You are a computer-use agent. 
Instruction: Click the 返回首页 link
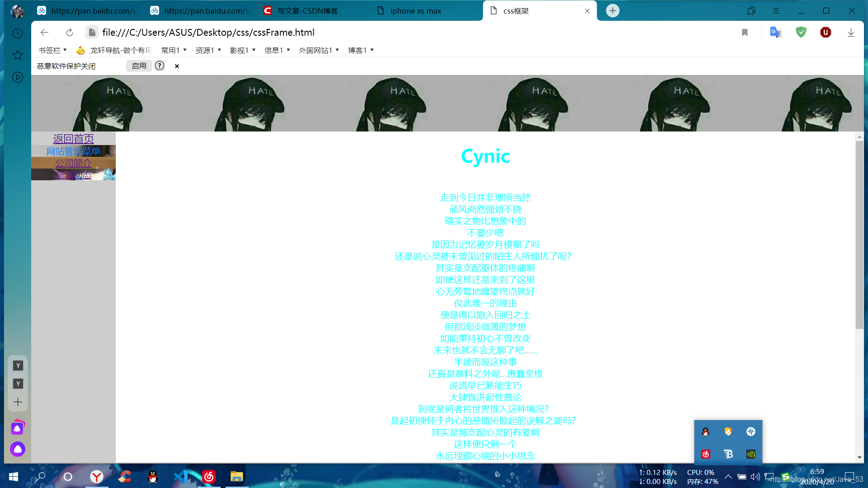73,139
